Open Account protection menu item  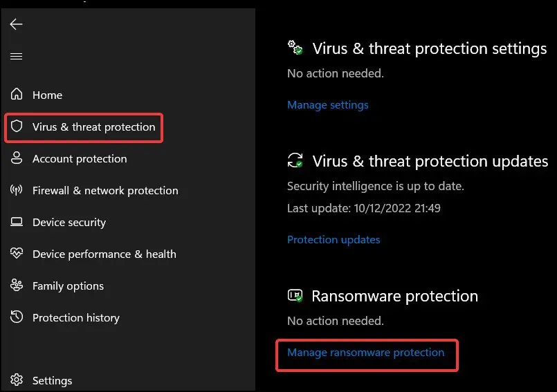pyautogui.click(x=80, y=159)
